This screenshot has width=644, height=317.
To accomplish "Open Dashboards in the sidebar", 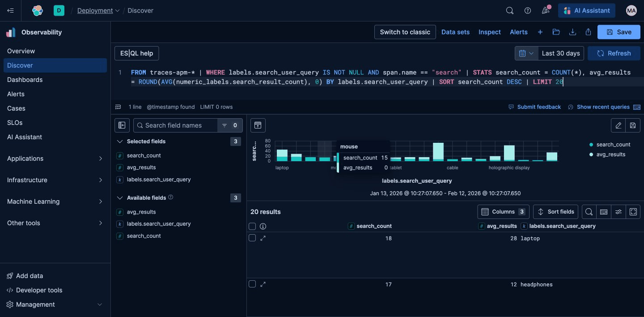I will click(x=55, y=80).
